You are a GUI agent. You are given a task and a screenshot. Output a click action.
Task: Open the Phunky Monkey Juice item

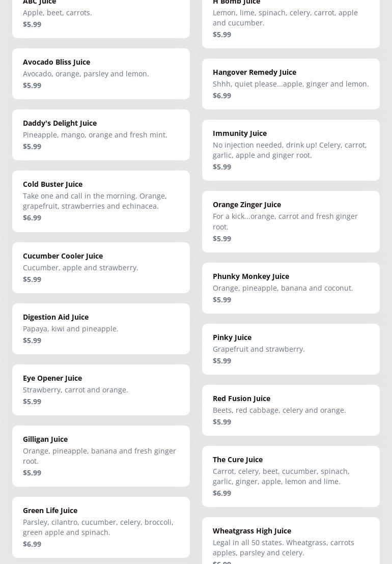tap(291, 288)
